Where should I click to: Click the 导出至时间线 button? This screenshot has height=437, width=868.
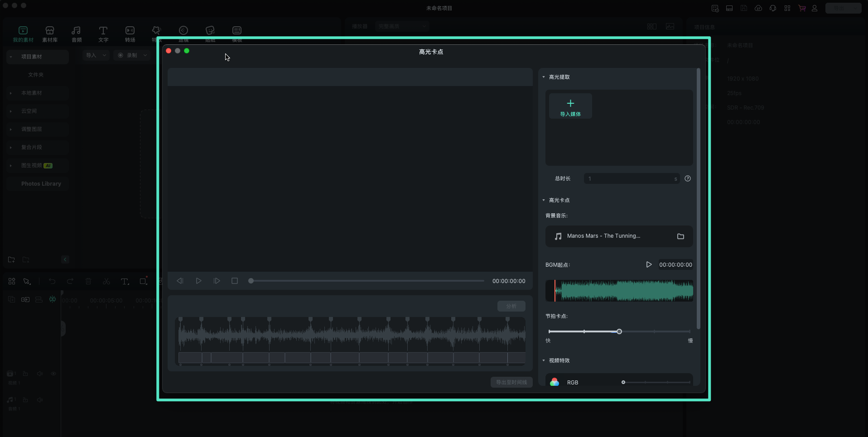point(511,382)
